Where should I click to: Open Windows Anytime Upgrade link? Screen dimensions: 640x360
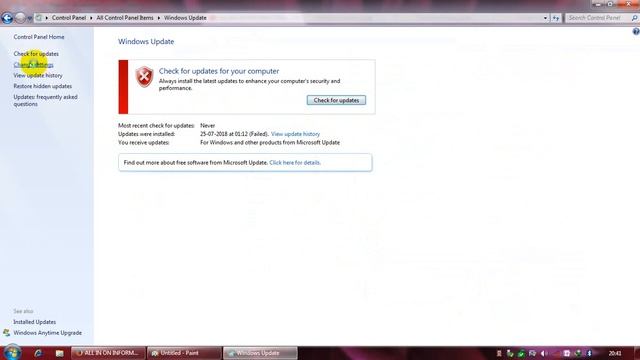(x=47, y=333)
